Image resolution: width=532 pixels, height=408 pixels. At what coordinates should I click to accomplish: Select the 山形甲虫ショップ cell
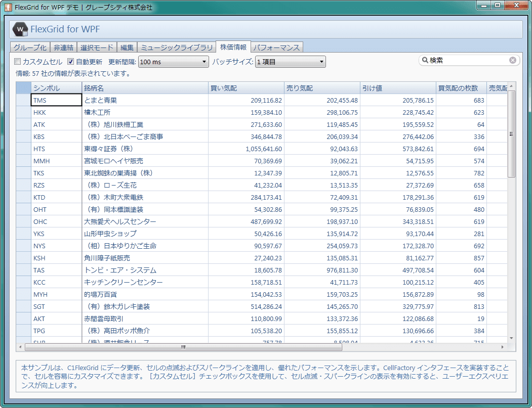click(145, 234)
